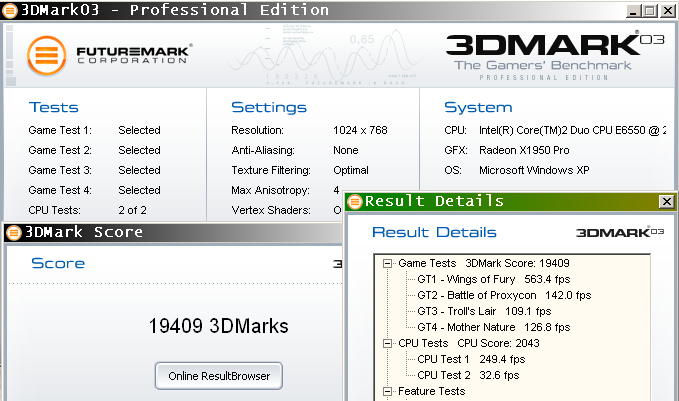679x401 pixels.
Task: Click the Intel Core 2 Duo CPU value
Action: pos(572,130)
